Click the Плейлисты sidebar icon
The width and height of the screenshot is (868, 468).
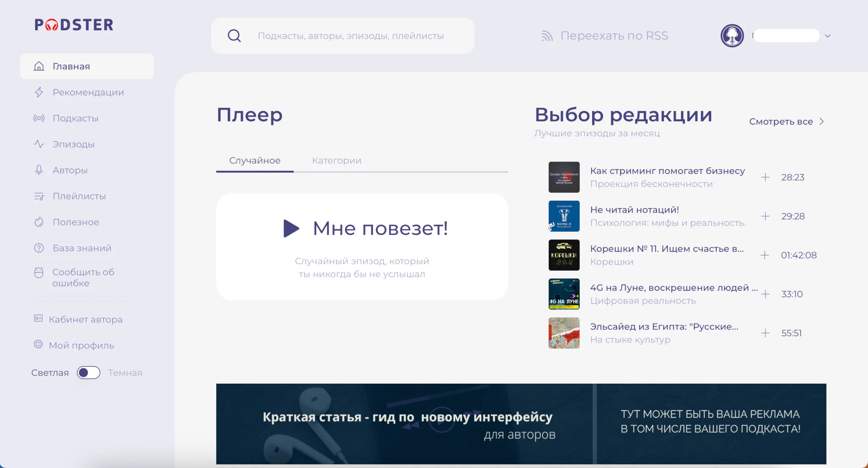pos(39,196)
